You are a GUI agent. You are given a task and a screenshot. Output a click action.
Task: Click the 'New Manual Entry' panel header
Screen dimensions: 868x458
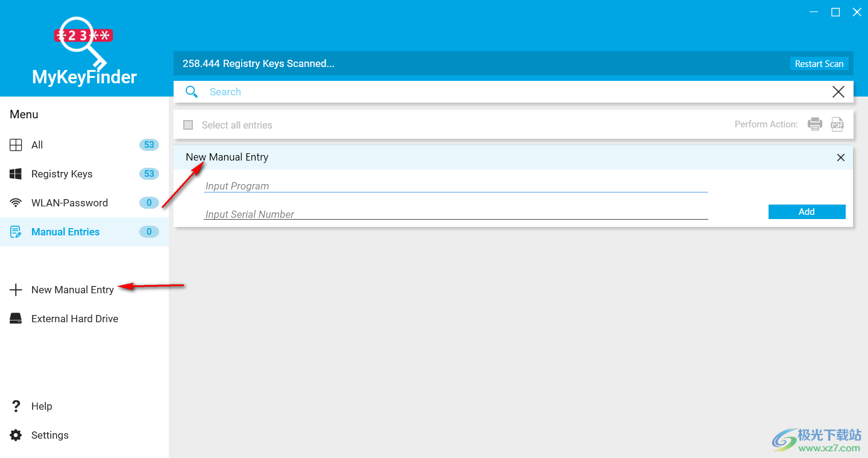click(514, 157)
